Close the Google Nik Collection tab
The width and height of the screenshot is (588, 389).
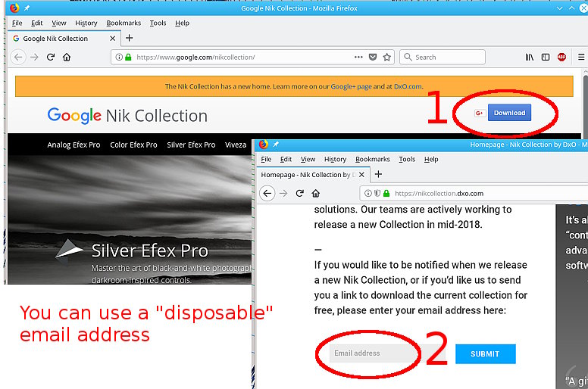click(112, 38)
